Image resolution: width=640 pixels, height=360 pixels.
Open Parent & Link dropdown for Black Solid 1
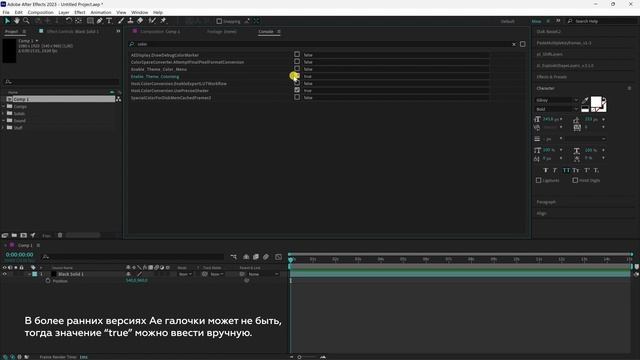[x=263, y=274]
